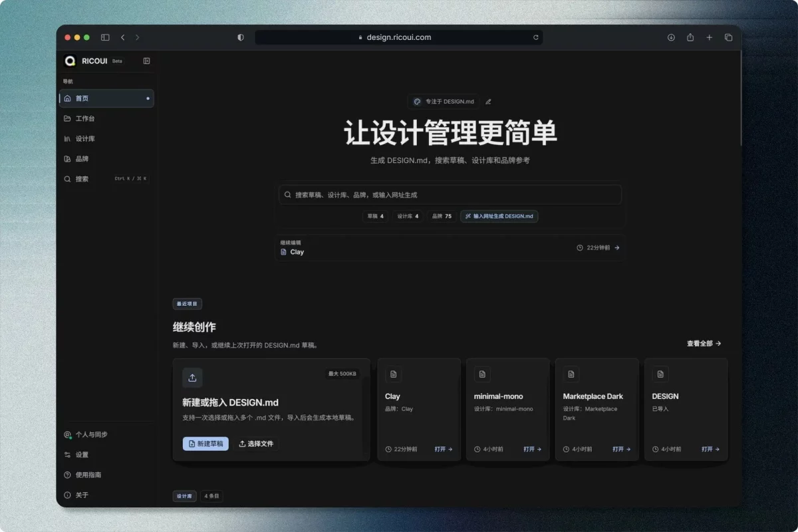
Task: Open Safari downloads
Action: (x=671, y=37)
